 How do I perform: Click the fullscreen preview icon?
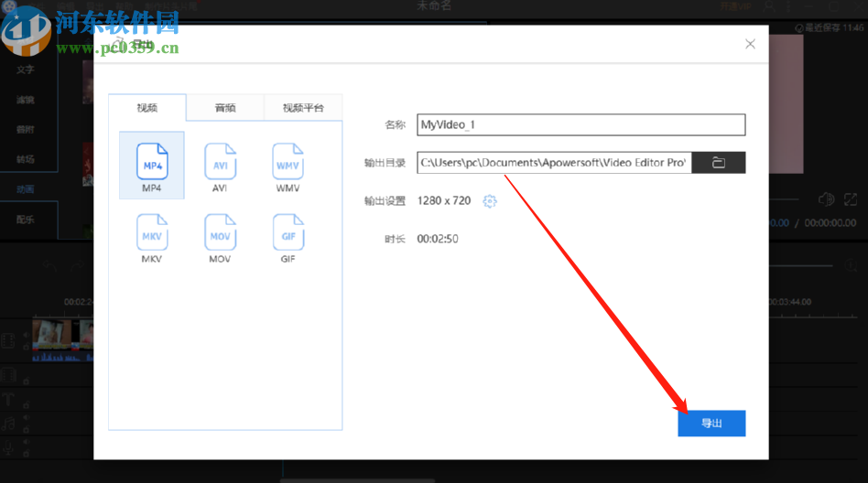point(851,199)
